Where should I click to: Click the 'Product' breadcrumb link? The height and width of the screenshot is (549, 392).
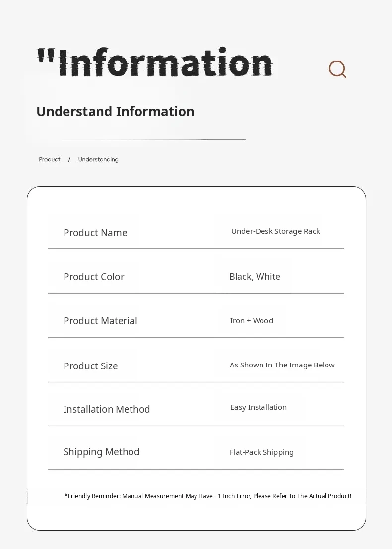click(x=50, y=159)
